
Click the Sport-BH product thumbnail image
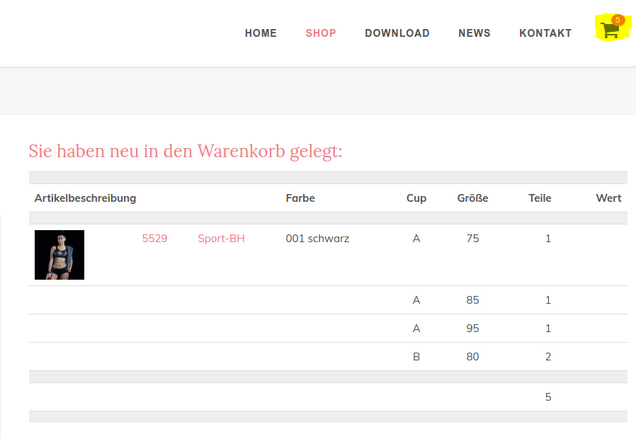tap(59, 255)
